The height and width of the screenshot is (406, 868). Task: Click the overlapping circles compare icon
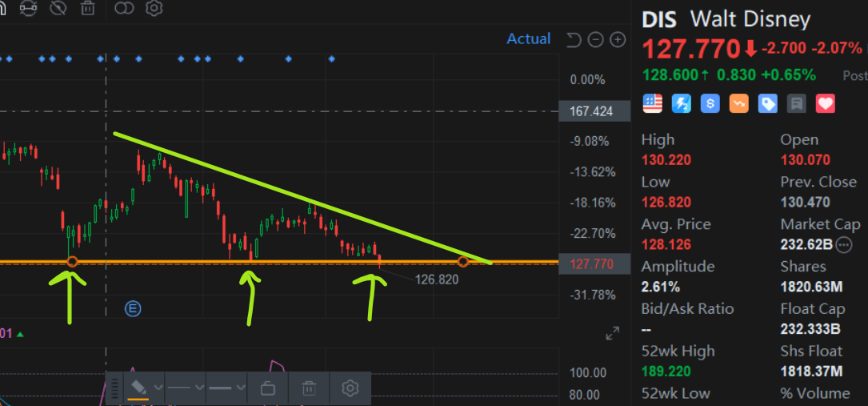(125, 8)
